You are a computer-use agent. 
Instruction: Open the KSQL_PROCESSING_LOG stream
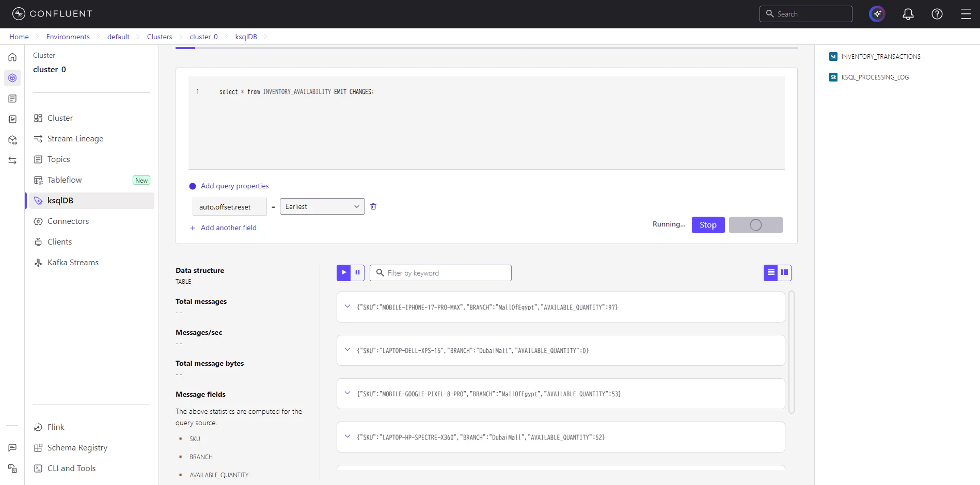click(875, 77)
